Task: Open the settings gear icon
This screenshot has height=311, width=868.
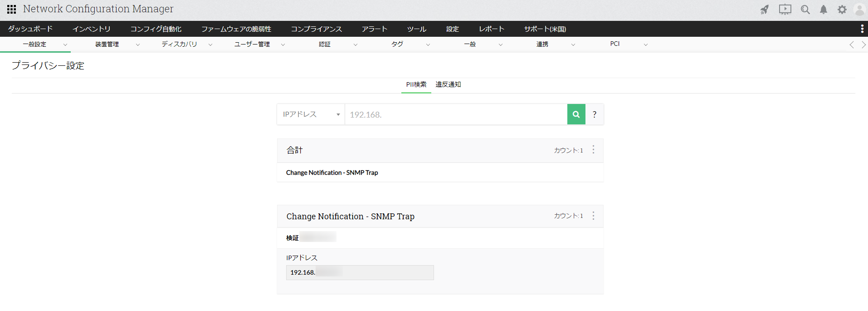Action: (842, 10)
